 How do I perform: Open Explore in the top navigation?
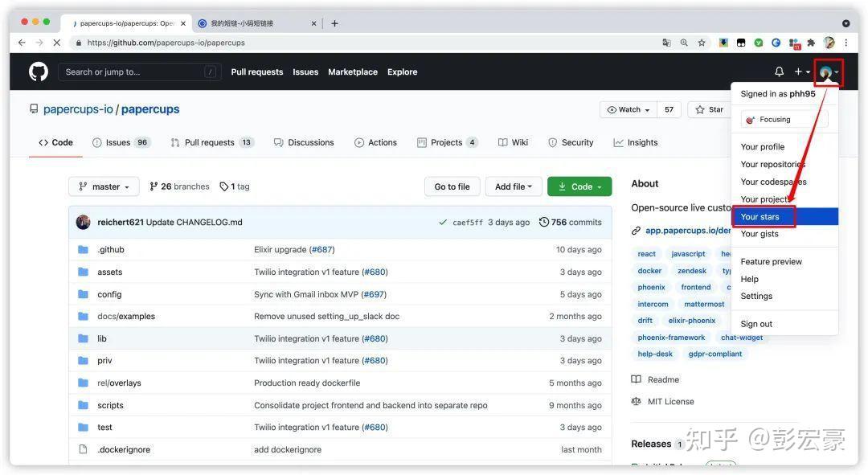point(402,72)
